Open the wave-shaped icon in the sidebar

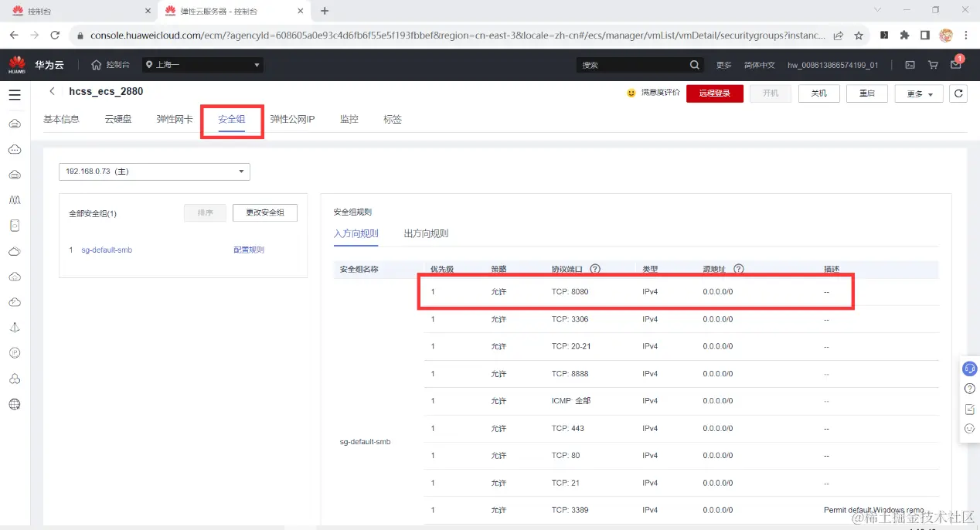pos(15,200)
